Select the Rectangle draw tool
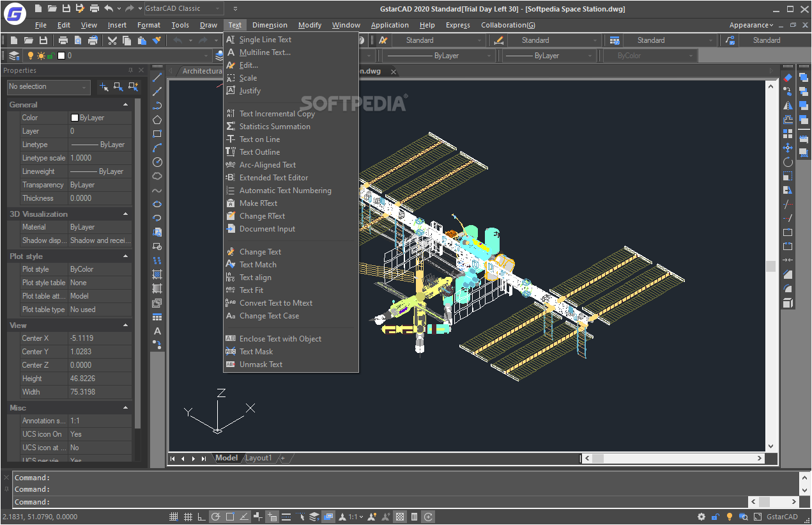The image size is (812, 525). [x=157, y=134]
